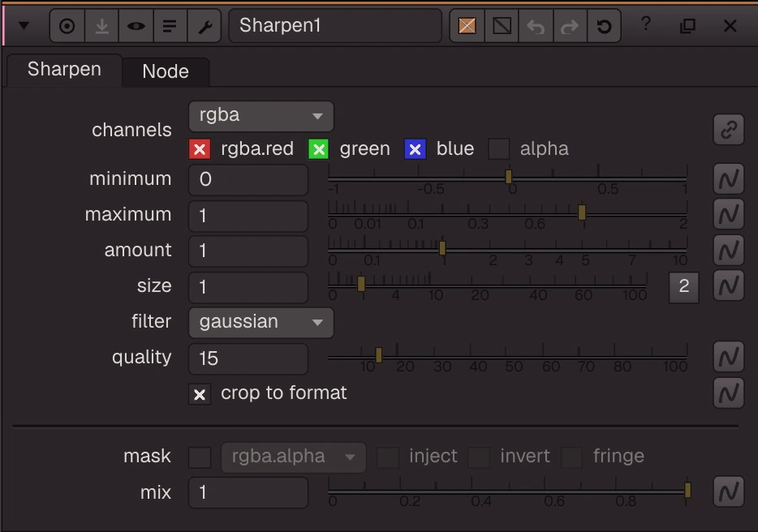Screen dimensions: 758x532
Task: Click the size value field
Action: click(x=248, y=287)
